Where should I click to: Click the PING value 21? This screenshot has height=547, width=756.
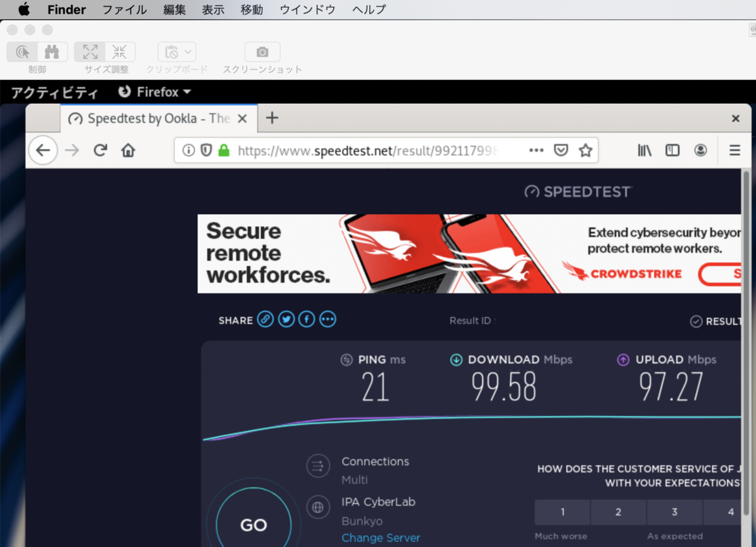pyautogui.click(x=375, y=386)
